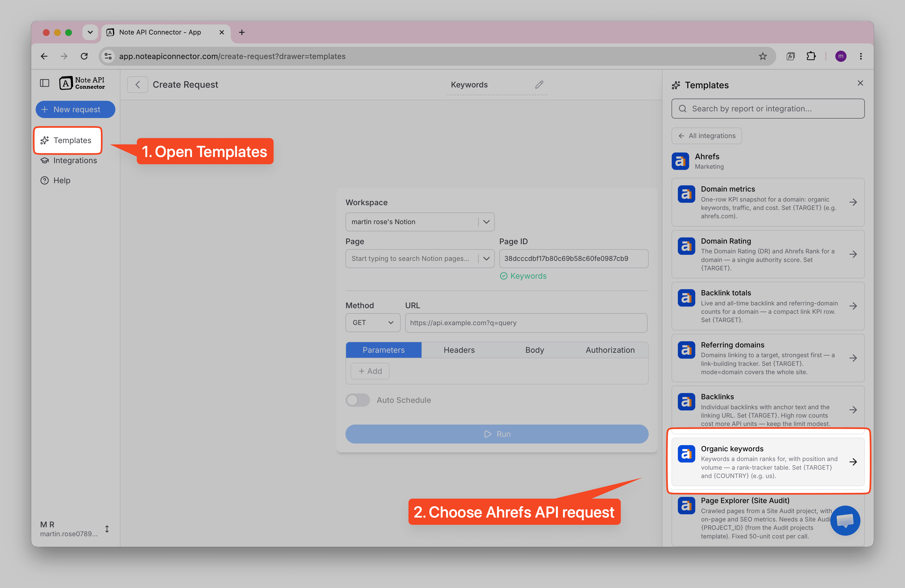Click arrow on Backlinks template
Viewport: 905px width, 588px height.
[853, 410]
